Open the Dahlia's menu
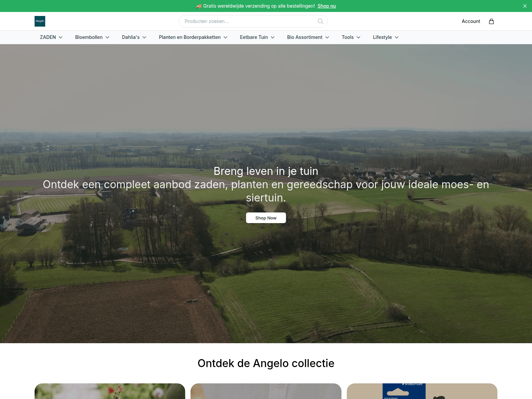 coord(134,37)
